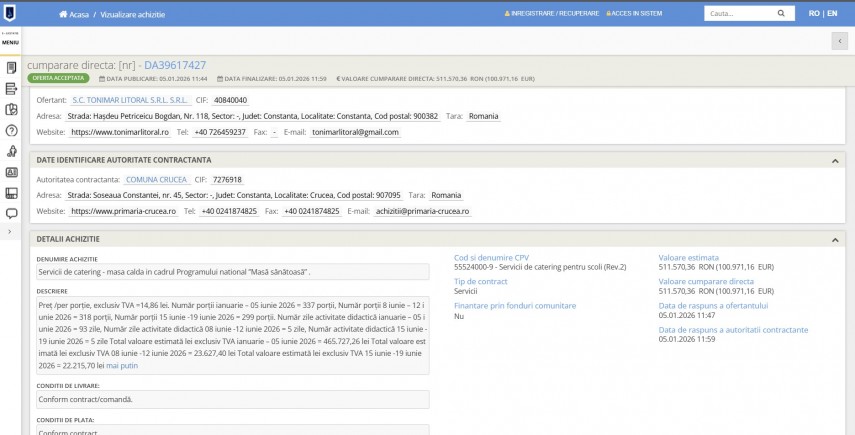The width and height of the screenshot is (855, 435).
Task: Click Acces in Sistem link
Action: pos(637,14)
